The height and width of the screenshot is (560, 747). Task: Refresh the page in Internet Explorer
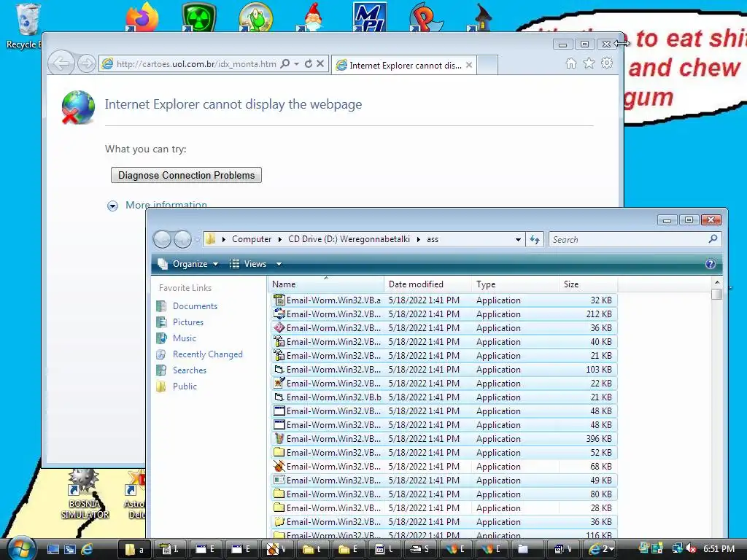click(309, 63)
